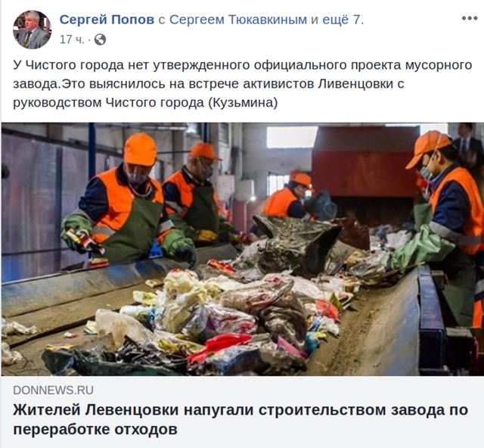Click the headline's second line 'переработке отходов'
Viewport: 484px width, 448px height.
pyautogui.click(x=95, y=429)
